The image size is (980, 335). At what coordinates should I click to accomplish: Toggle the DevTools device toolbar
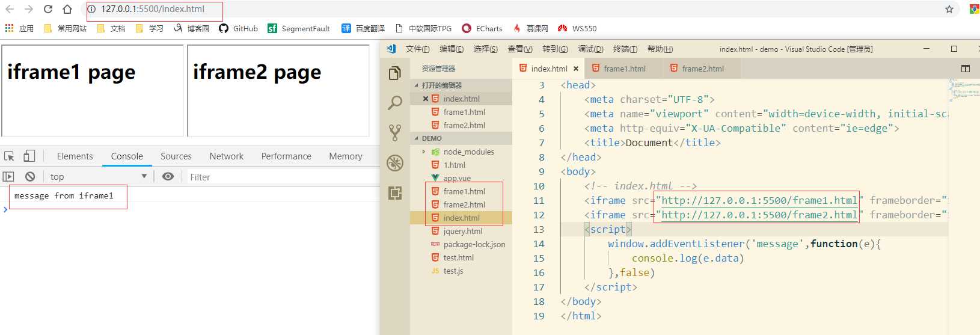29,156
